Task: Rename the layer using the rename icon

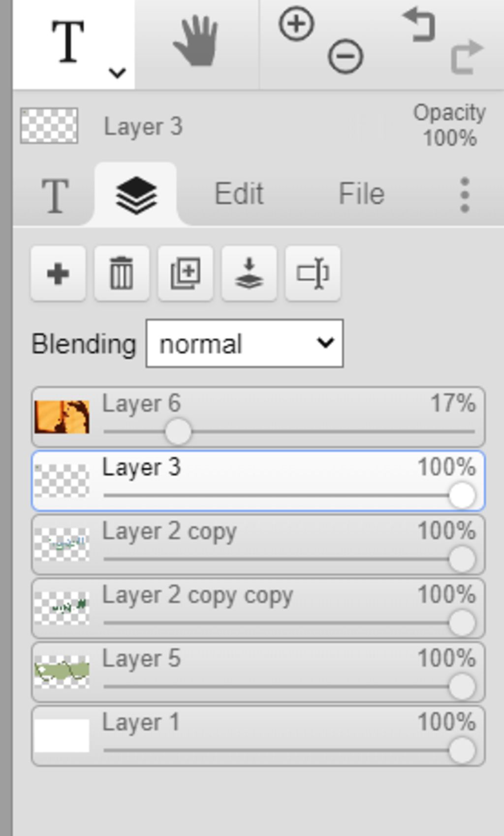Action: tap(313, 273)
